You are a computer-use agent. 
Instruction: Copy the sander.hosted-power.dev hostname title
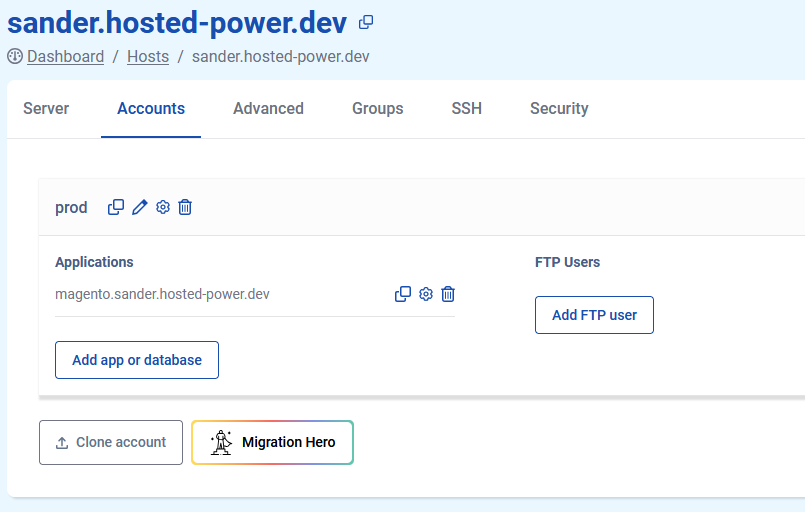pyautogui.click(x=366, y=22)
